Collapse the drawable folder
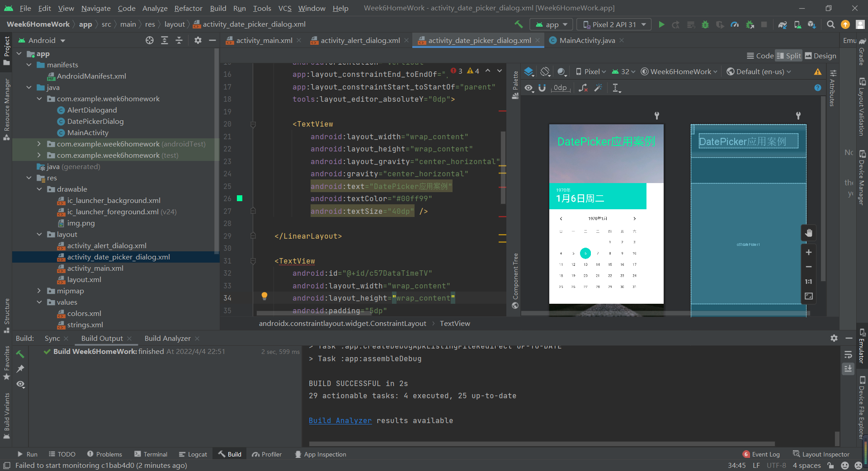This screenshot has height=471, width=868. point(39,189)
